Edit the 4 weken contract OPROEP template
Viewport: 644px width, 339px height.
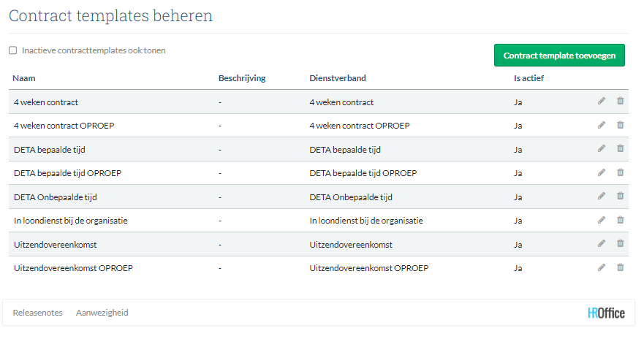(602, 125)
